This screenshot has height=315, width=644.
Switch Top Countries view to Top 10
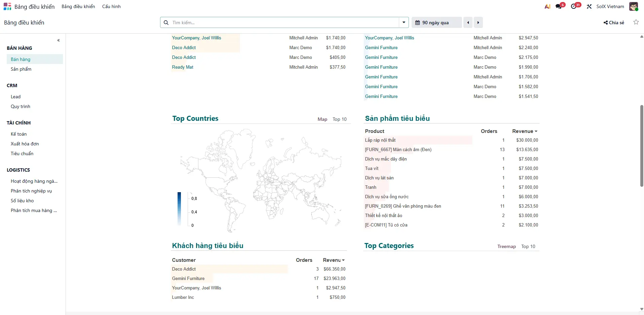339,119
